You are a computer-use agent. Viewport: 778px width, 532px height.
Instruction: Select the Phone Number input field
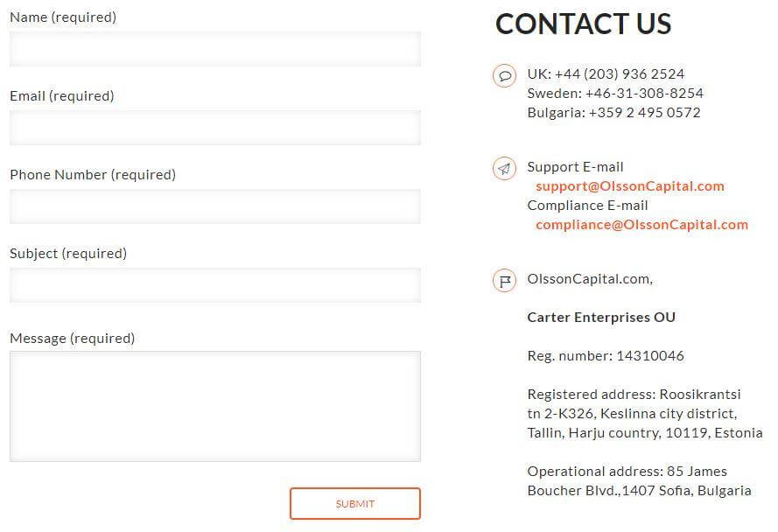[215, 206]
